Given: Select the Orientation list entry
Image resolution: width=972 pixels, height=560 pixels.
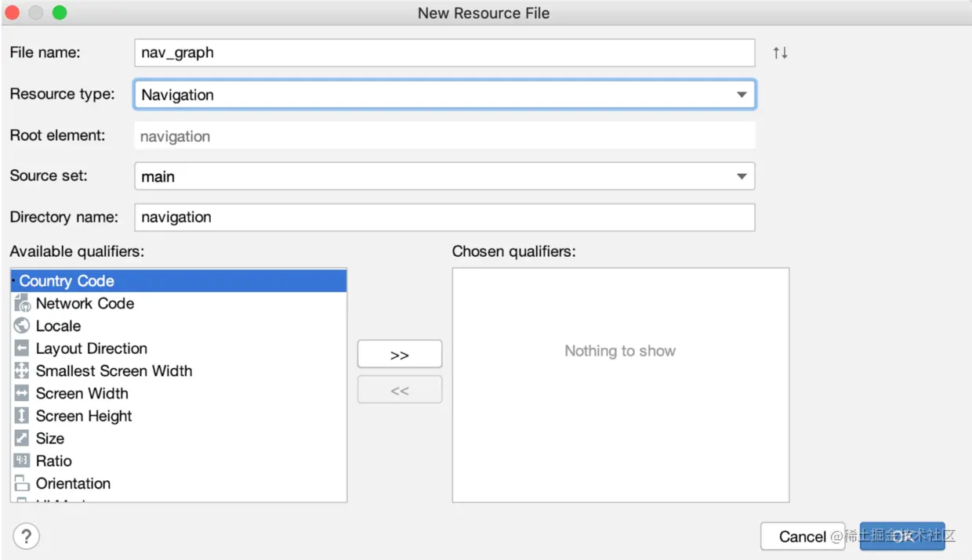Looking at the screenshot, I should pos(179,483).
